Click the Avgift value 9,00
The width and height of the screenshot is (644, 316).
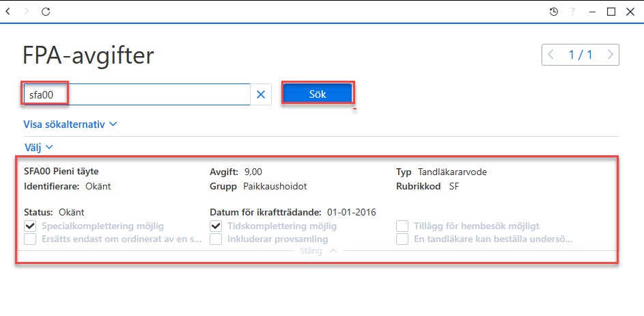[x=253, y=172]
